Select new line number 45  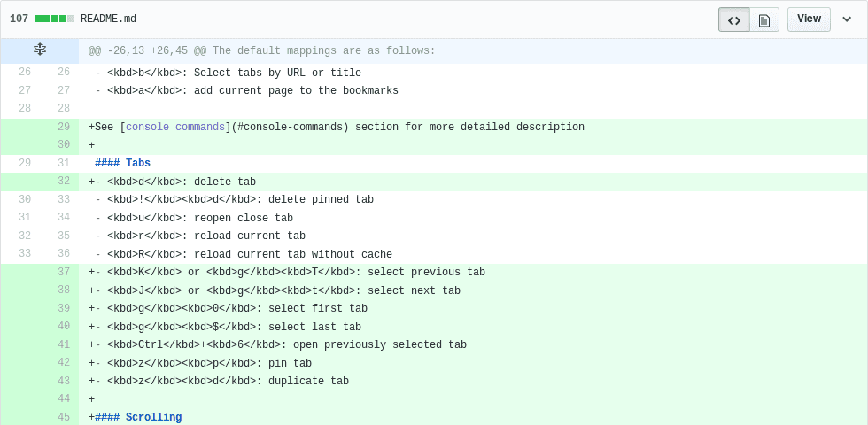[x=64, y=417]
